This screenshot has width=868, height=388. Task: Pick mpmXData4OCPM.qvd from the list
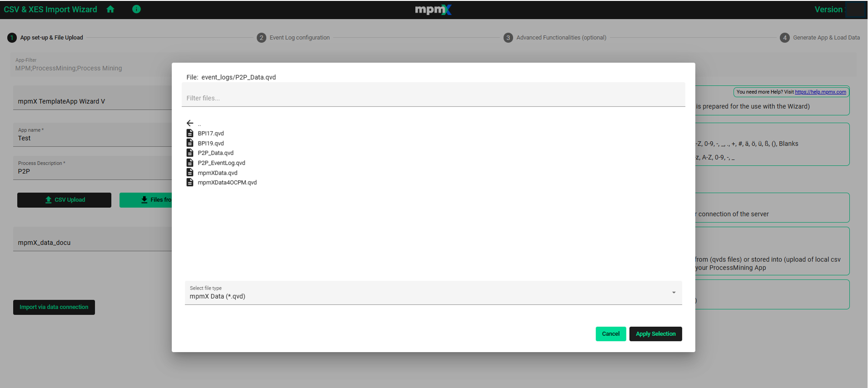coord(227,182)
